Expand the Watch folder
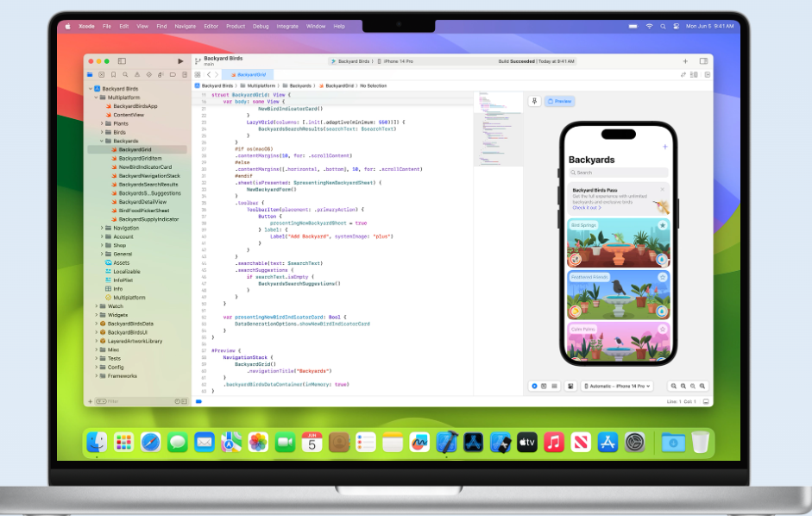The width and height of the screenshot is (812, 516). [x=96, y=306]
